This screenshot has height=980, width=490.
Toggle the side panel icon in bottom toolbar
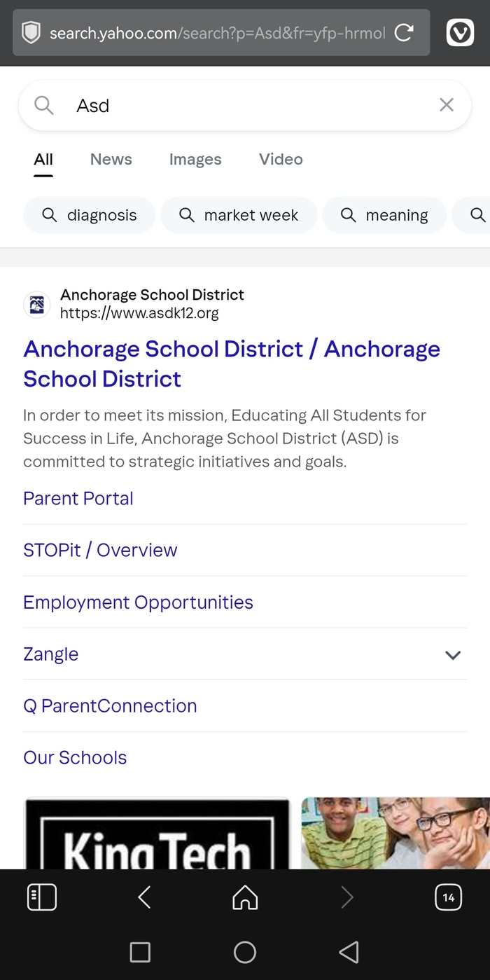coord(42,897)
